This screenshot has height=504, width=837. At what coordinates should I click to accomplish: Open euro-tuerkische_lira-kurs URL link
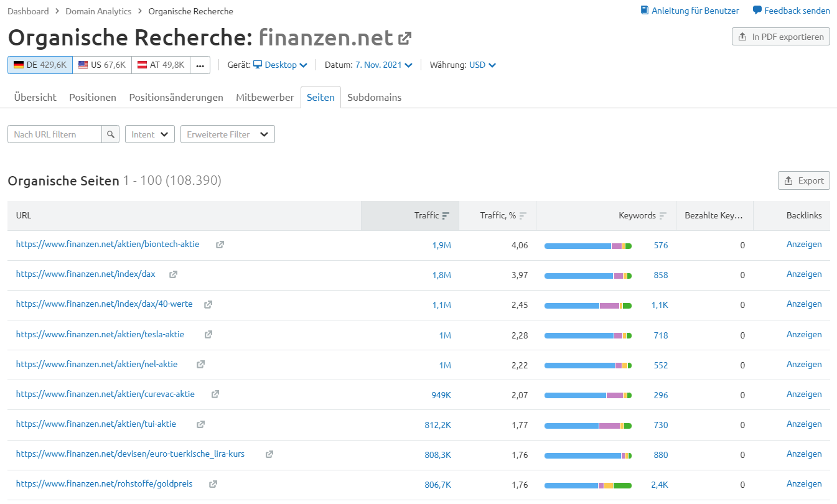coord(131,454)
